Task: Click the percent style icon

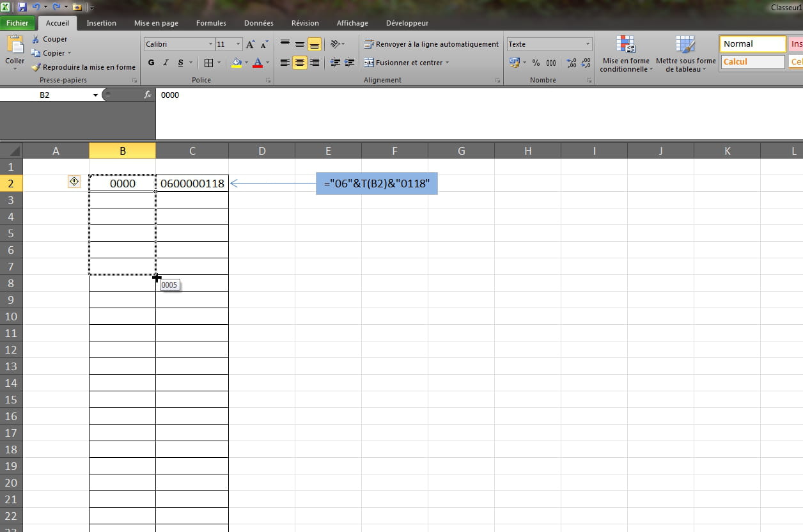Action: click(x=536, y=63)
